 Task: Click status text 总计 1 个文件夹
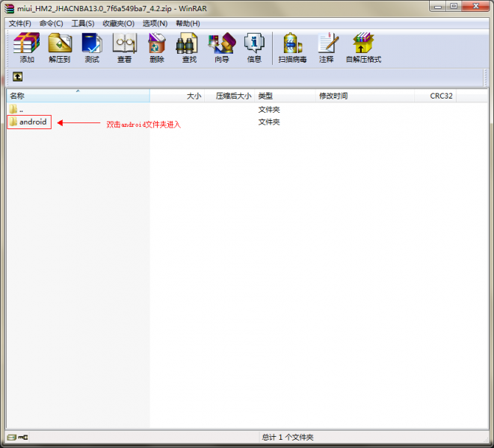287,438
